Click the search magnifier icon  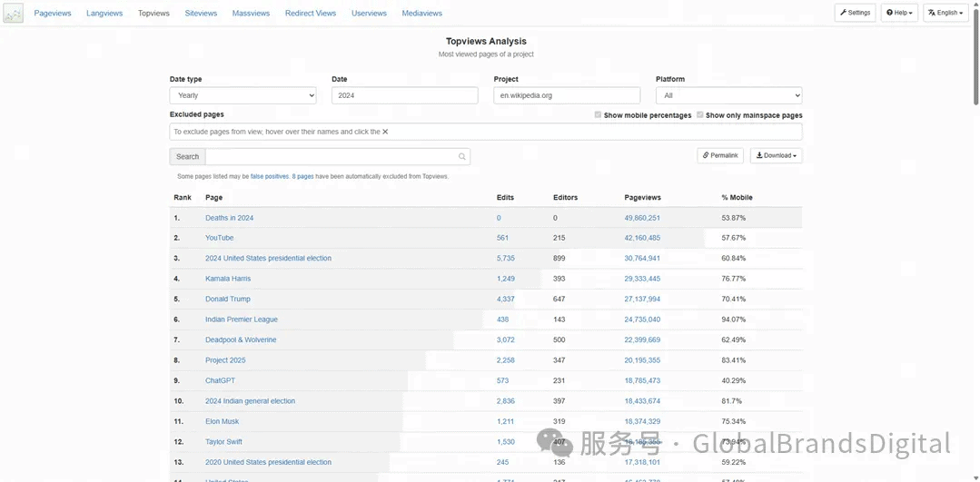462,157
